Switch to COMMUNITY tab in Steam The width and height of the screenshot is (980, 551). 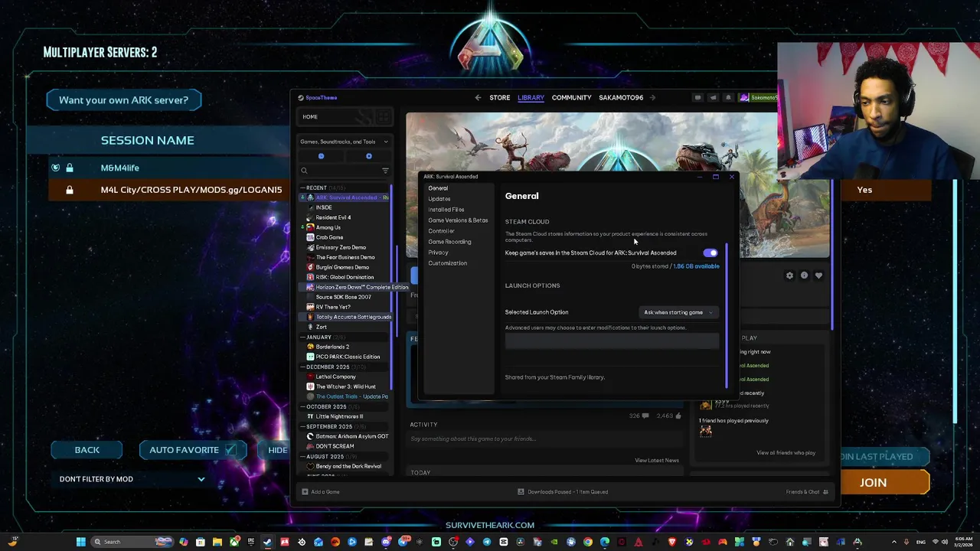click(x=571, y=97)
